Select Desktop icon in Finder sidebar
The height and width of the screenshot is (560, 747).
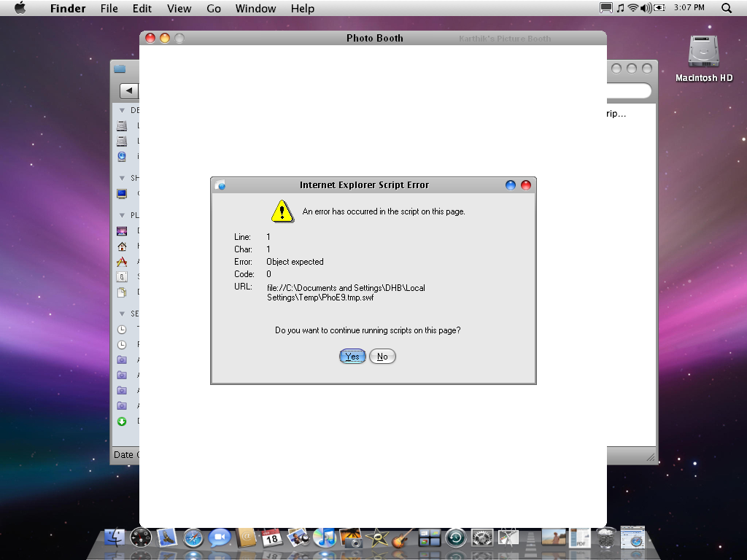pyautogui.click(x=122, y=231)
